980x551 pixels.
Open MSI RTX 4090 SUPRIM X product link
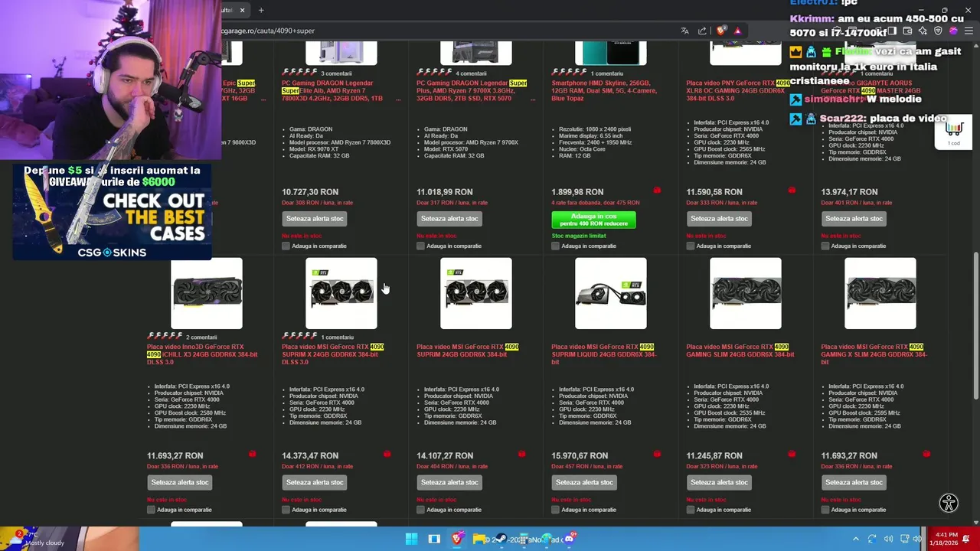coord(332,354)
